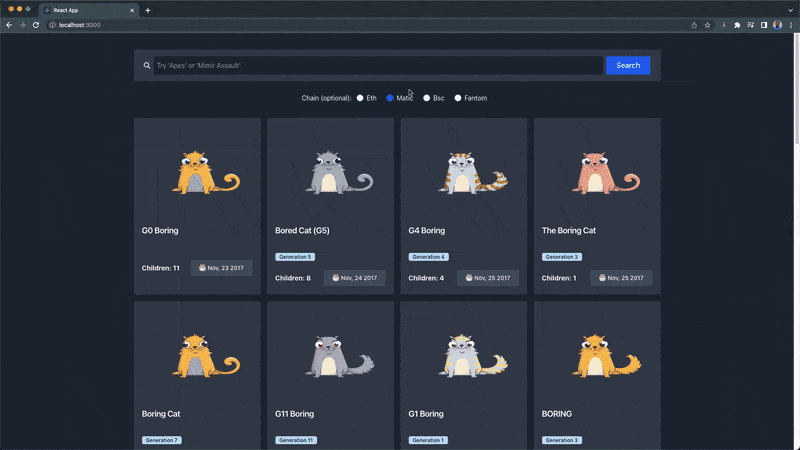
Task: Bookmark this page with the star icon
Action: coord(707,25)
